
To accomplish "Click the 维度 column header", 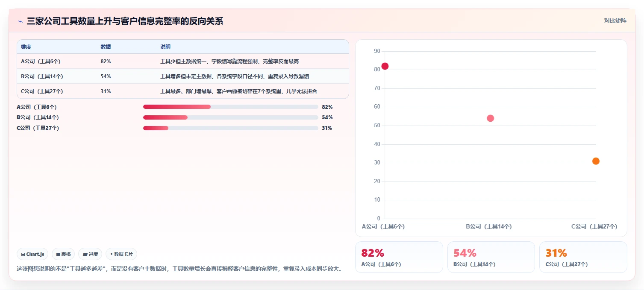I will (x=26, y=47).
